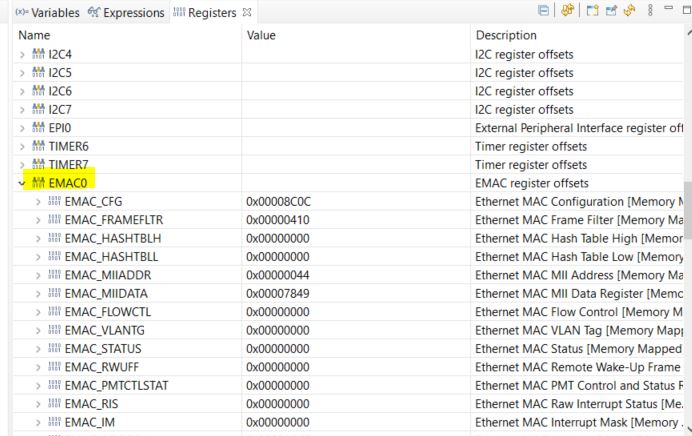Click the EMAC0 register group icon
Image resolution: width=692 pixels, height=436 pixels.
coord(39,183)
